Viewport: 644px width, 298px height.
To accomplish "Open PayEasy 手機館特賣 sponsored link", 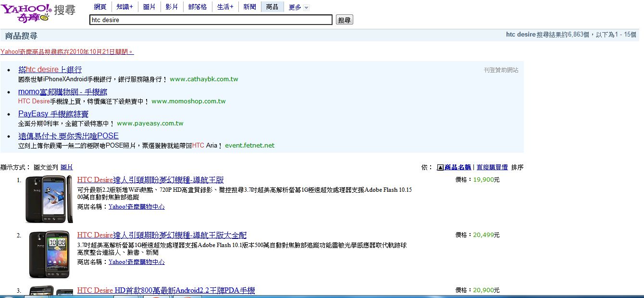I will [x=53, y=114].
